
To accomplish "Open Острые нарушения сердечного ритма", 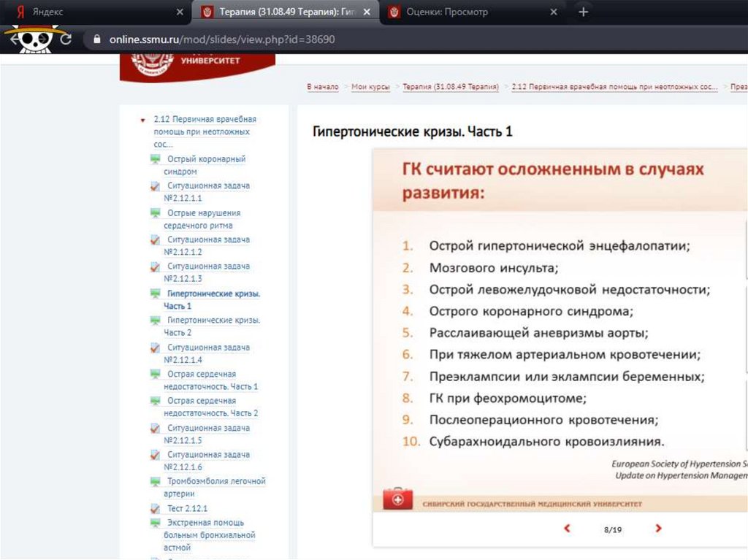I will [202, 219].
